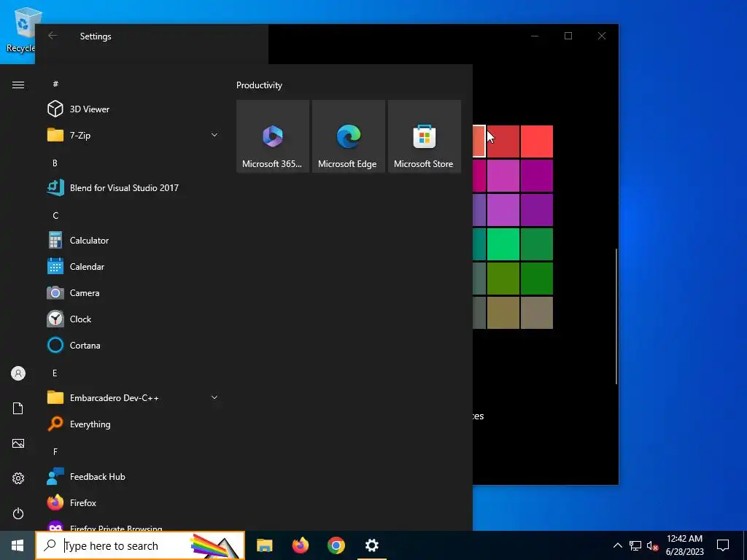Image resolution: width=747 pixels, height=560 pixels.
Task: Open Firefox from the taskbar
Action: [300, 545]
